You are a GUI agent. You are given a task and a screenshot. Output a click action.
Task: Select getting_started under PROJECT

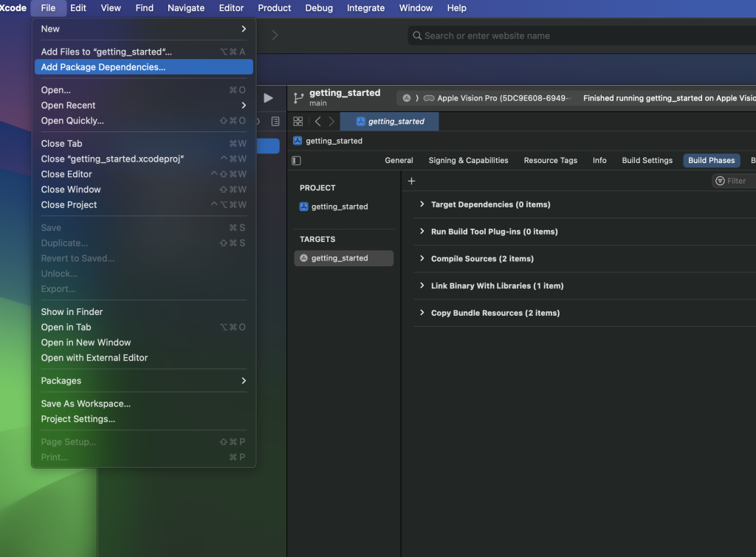[340, 207]
